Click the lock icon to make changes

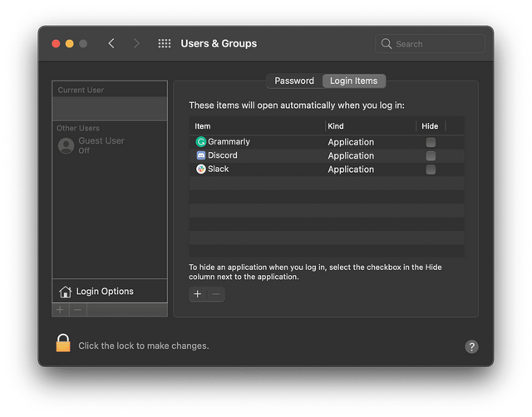(63, 343)
